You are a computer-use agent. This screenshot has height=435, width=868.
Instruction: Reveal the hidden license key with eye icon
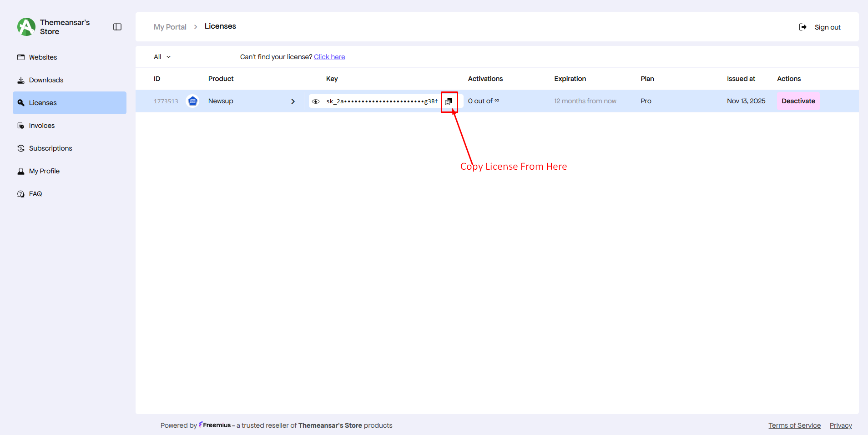point(316,101)
